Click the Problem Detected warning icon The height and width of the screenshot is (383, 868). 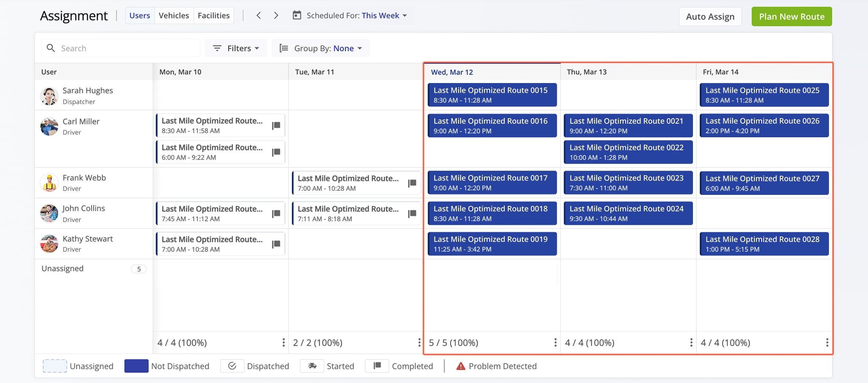pos(460,366)
